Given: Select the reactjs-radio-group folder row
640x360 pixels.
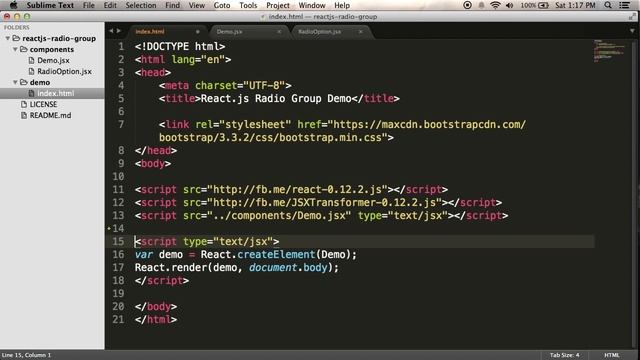Looking at the screenshot, I should pyautogui.click(x=52, y=38).
